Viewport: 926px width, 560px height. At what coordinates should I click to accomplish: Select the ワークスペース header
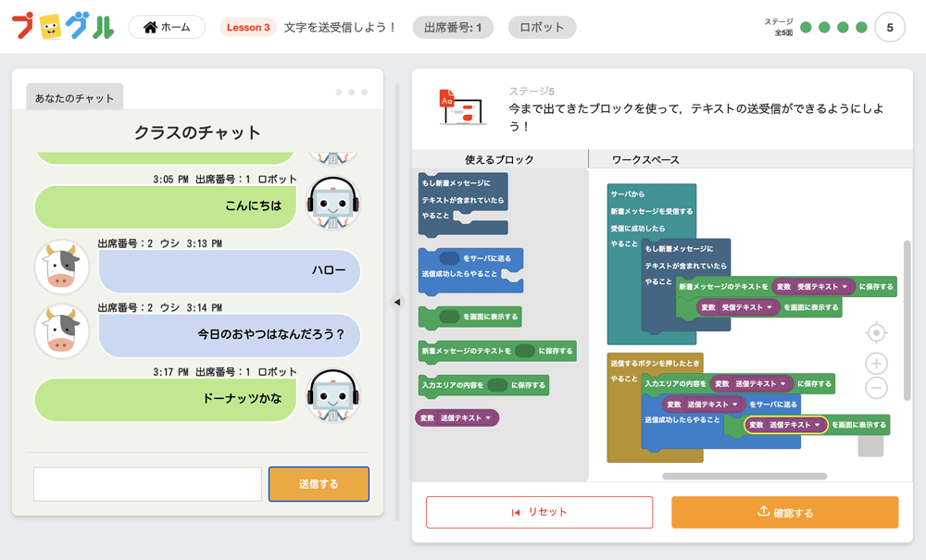645,159
